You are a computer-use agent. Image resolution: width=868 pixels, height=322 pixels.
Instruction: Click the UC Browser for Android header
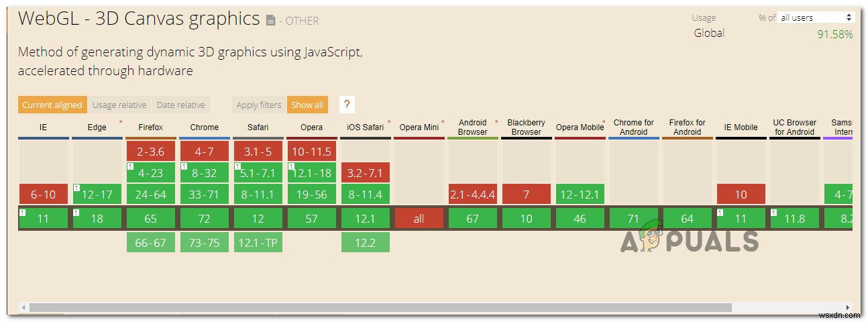tap(795, 127)
